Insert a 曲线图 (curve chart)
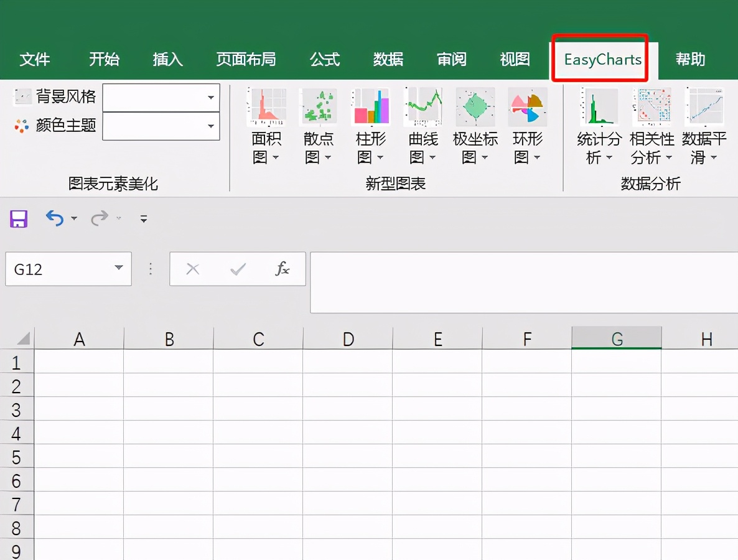The image size is (738, 560). [423, 124]
